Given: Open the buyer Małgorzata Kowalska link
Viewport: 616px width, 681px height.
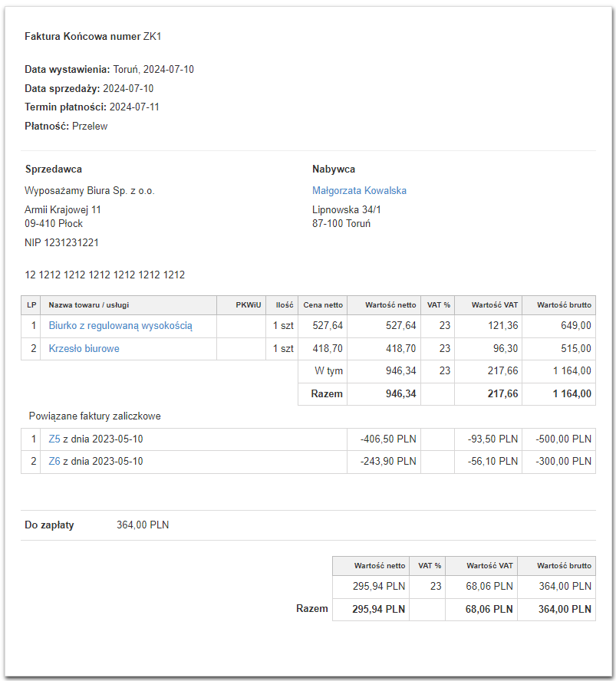Looking at the screenshot, I should coord(359,190).
